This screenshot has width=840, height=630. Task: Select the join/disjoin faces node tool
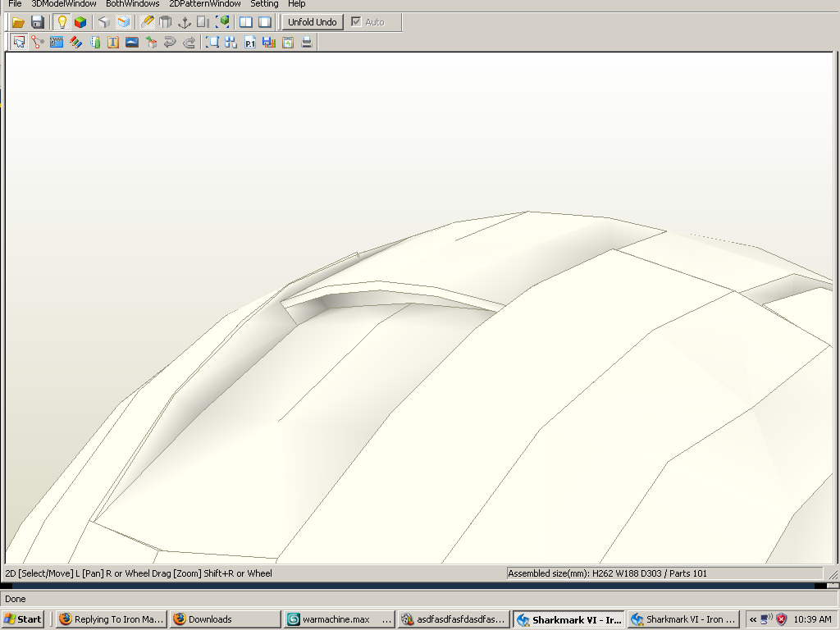click(x=38, y=43)
